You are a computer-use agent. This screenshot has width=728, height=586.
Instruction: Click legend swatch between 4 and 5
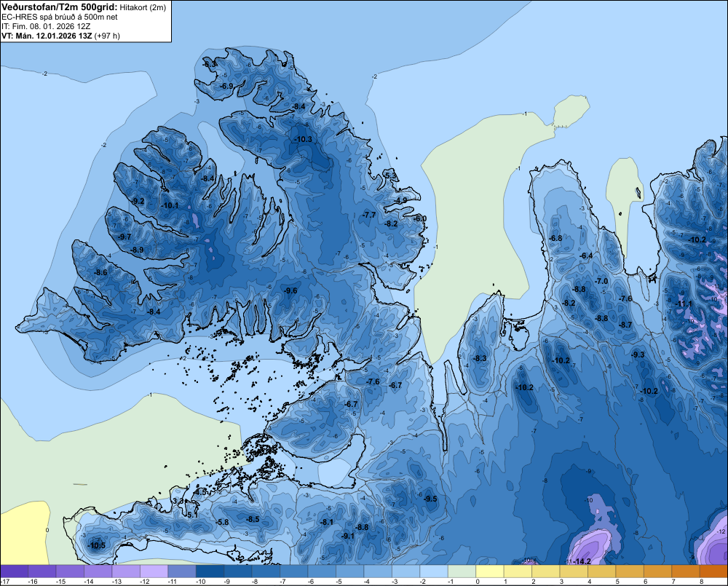click(602, 571)
